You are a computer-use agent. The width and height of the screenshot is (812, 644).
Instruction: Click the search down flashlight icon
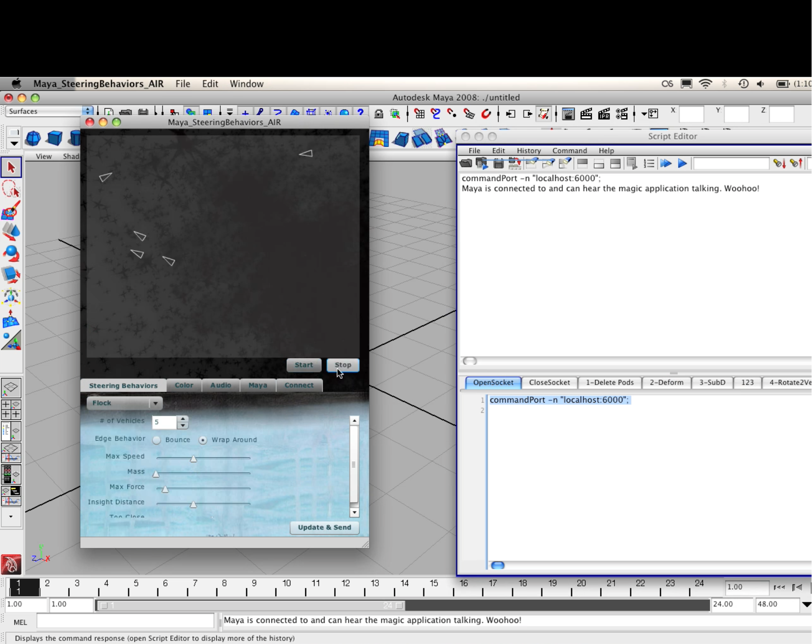pyautogui.click(x=779, y=163)
